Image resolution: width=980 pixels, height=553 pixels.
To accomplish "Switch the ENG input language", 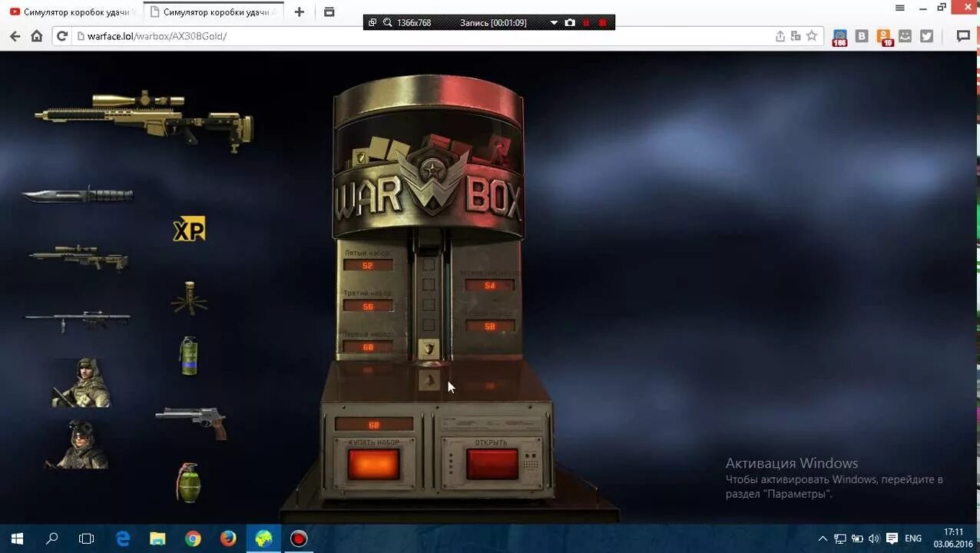I will coord(913,538).
